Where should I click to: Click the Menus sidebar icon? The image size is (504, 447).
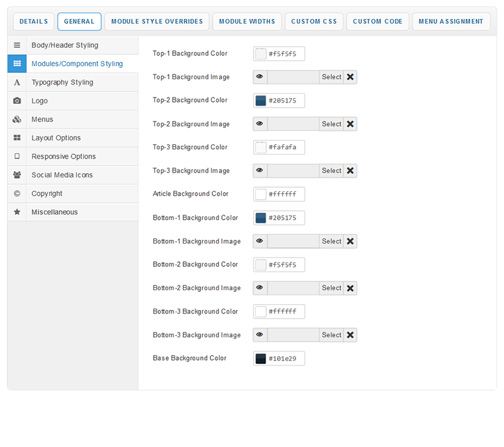pyautogui.click(x=17, y=120)
